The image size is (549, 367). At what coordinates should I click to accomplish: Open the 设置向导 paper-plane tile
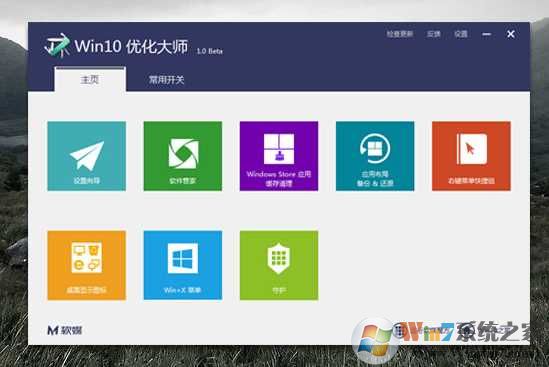86,156
